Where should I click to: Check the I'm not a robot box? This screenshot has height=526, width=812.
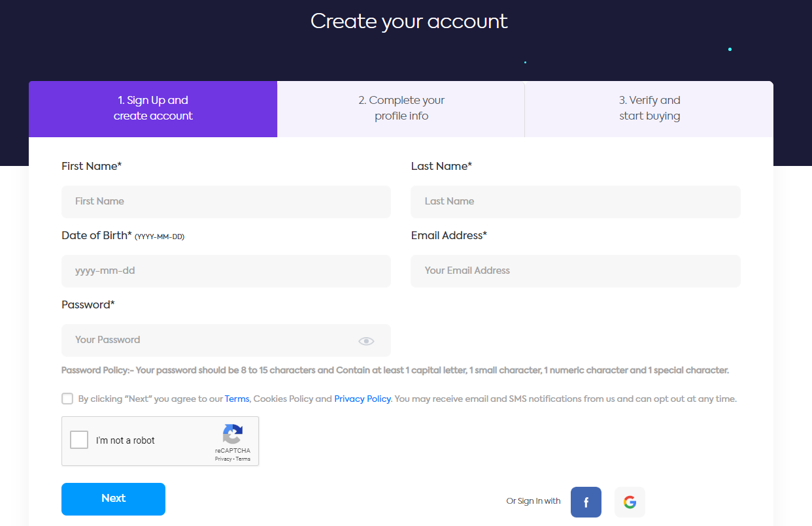pos(78,439)
